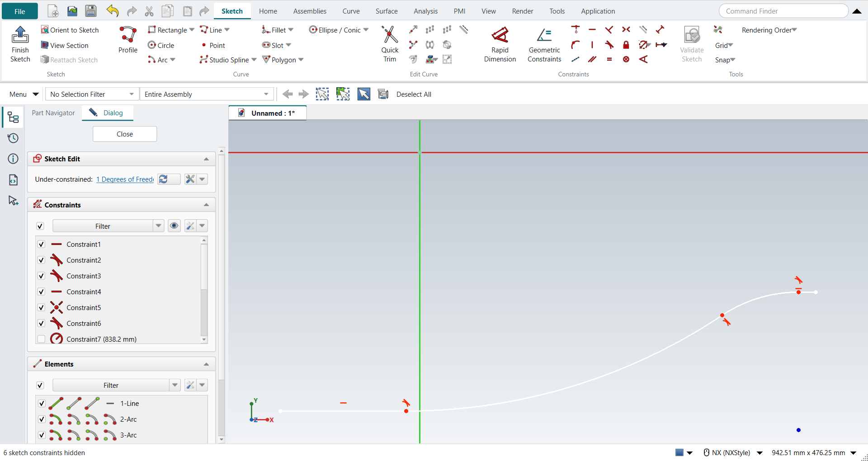Switch to the Home ribbon tab

(x=268, y=11)
